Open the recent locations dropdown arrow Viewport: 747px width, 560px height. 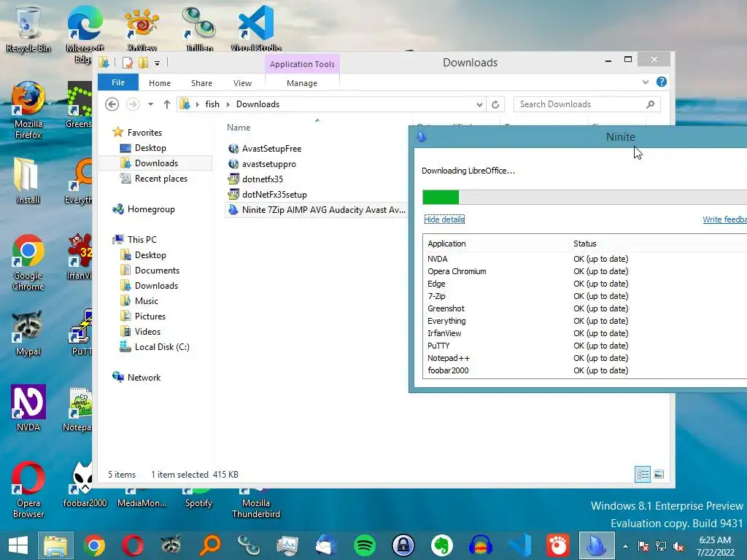150,104
